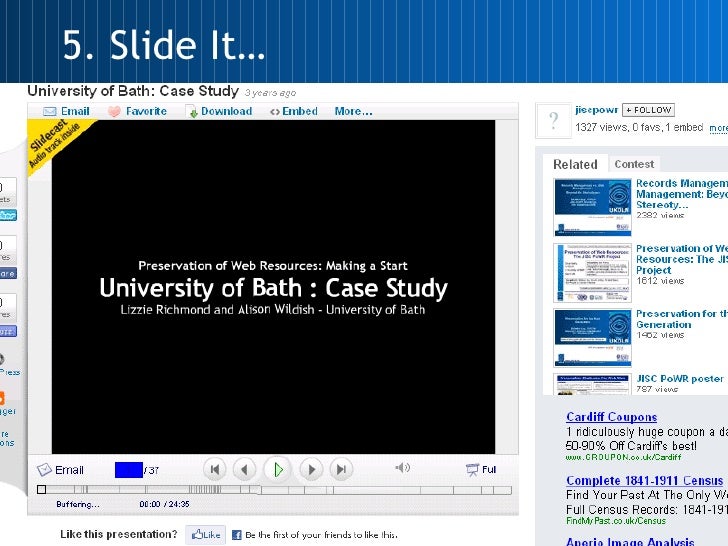Advance to next slide button

coord(311,469)
